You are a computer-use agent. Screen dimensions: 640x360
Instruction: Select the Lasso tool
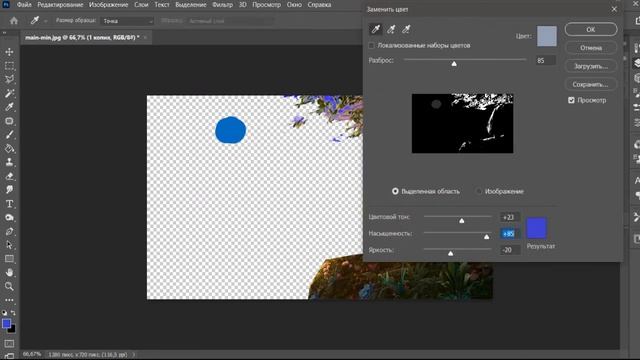(9, 80)
